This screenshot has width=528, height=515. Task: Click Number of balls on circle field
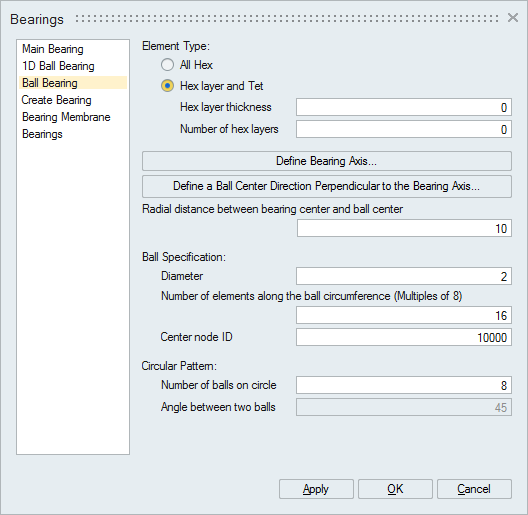point(404,385)
